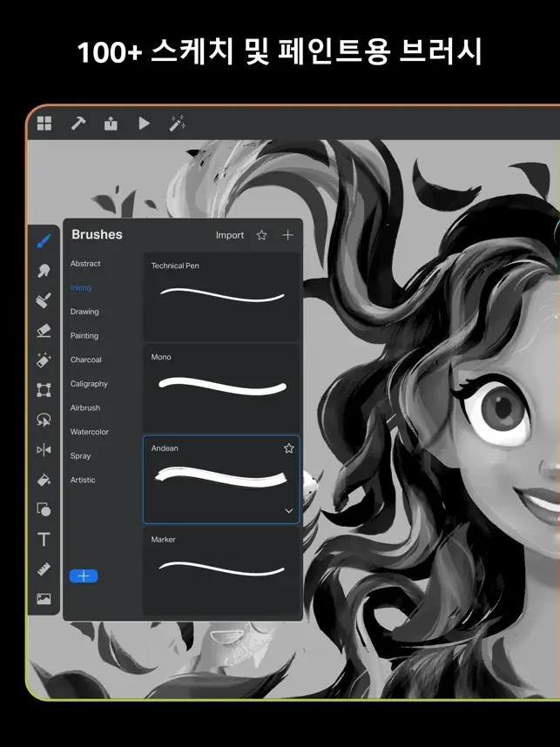This screenshot has height=747, width=560.
Task: Open the Watercolor brush category
Action: tap(89, 432)
